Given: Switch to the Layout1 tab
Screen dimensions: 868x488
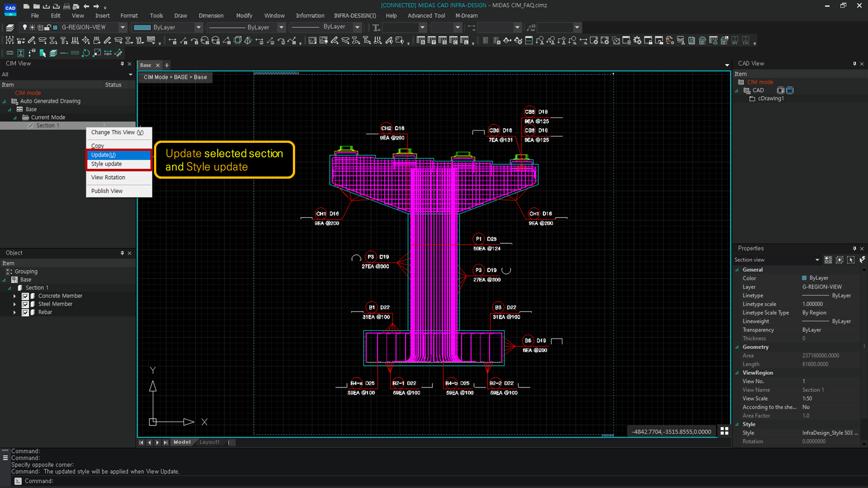Looking at the screenshot, I should click(x=209, y=442).
